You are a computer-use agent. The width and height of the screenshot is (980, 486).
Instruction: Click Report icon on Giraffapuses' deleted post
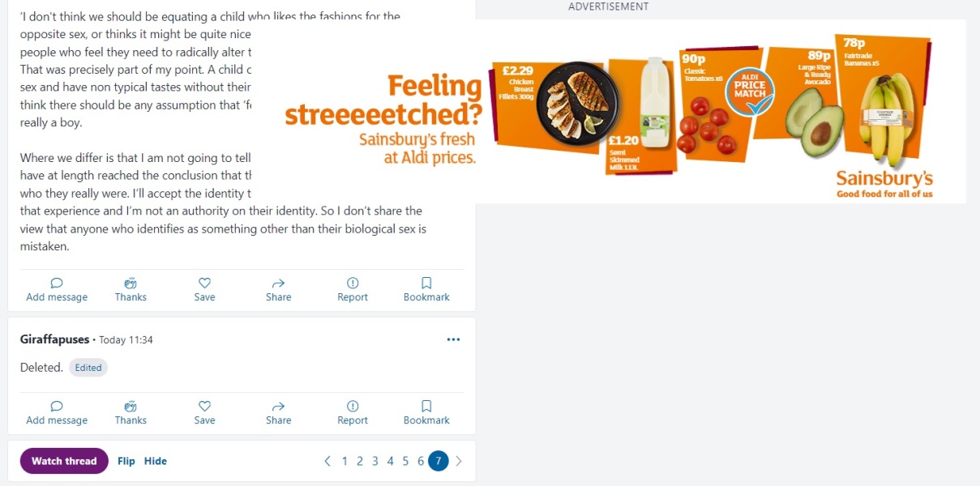[x=352, y=406]
